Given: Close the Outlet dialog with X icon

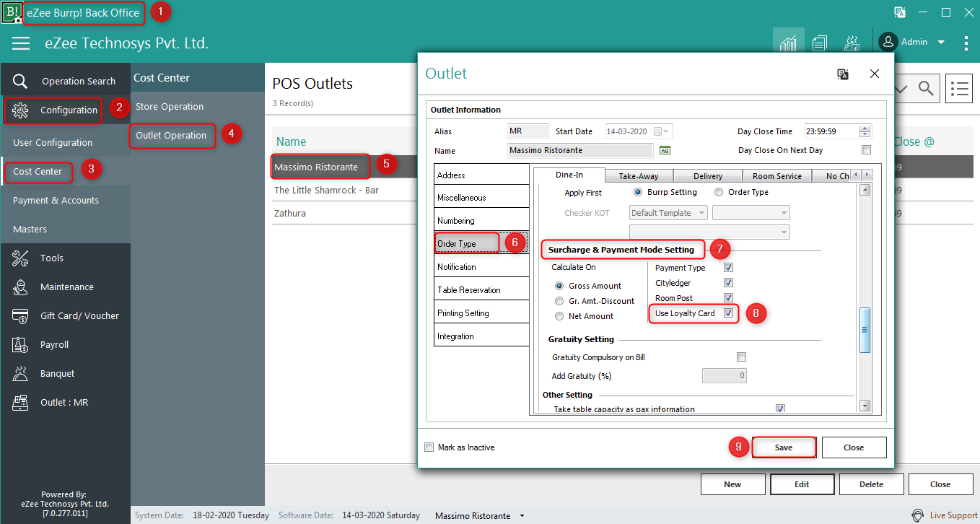Looking at the screenshot, I should pyautogui.click(x=875, y=74).
